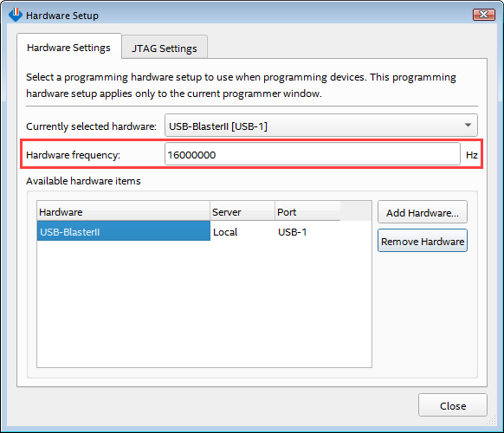Click the Server column header
504x433 pixels.
242,212
